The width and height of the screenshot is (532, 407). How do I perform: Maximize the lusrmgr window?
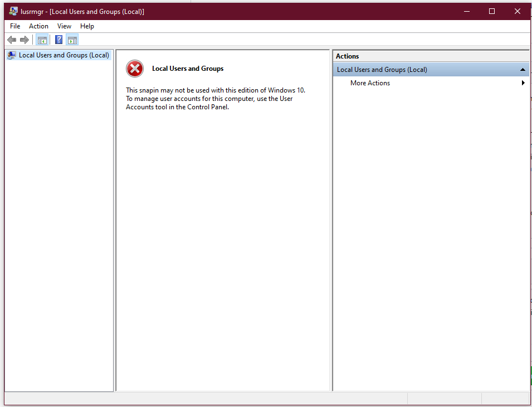492,12
